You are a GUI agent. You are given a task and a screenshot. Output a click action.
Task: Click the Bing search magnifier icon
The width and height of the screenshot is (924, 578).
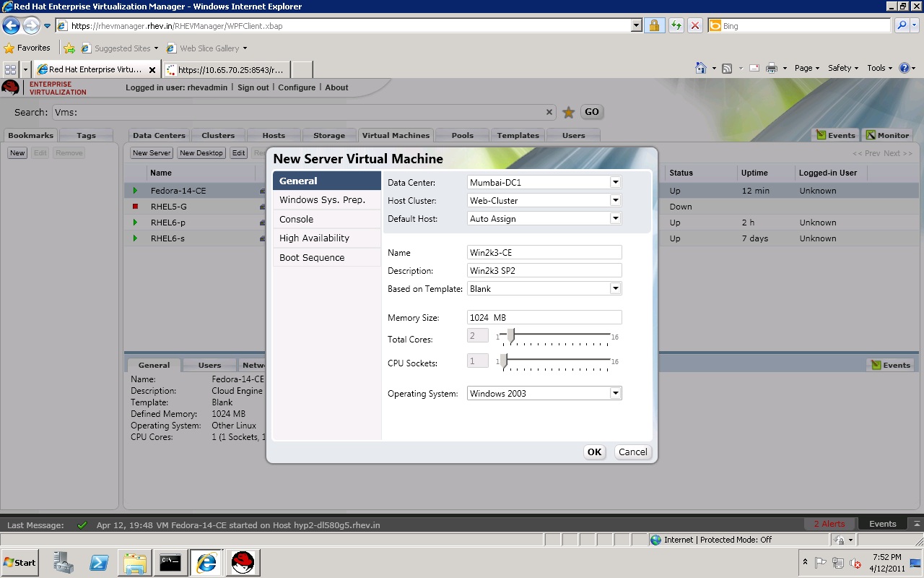coord(901,26)
